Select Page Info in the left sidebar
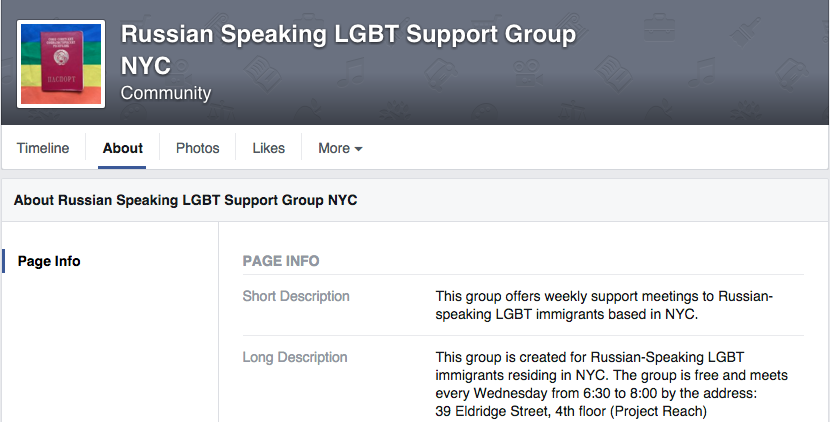The height and width of the screenshot is (422, 830). click(49, 261)
